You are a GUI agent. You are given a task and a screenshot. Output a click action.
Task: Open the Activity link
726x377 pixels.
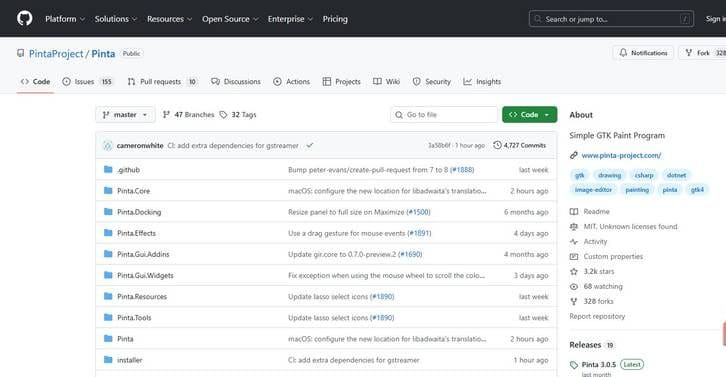[x=588, y=242]
